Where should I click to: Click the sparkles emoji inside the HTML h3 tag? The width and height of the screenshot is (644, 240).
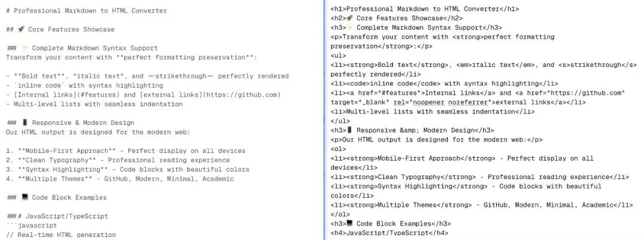pyautogui.click(x=349, y=27)
